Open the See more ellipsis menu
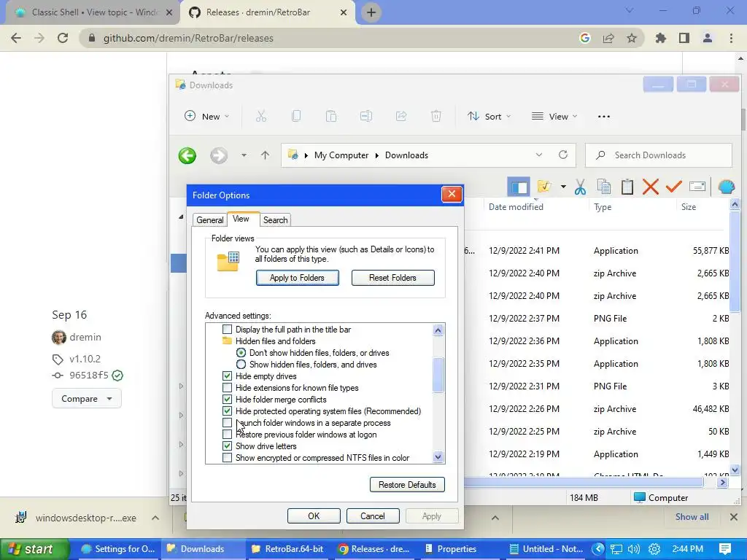This screenshot has height=560, width=747. (x=603, y=116)
